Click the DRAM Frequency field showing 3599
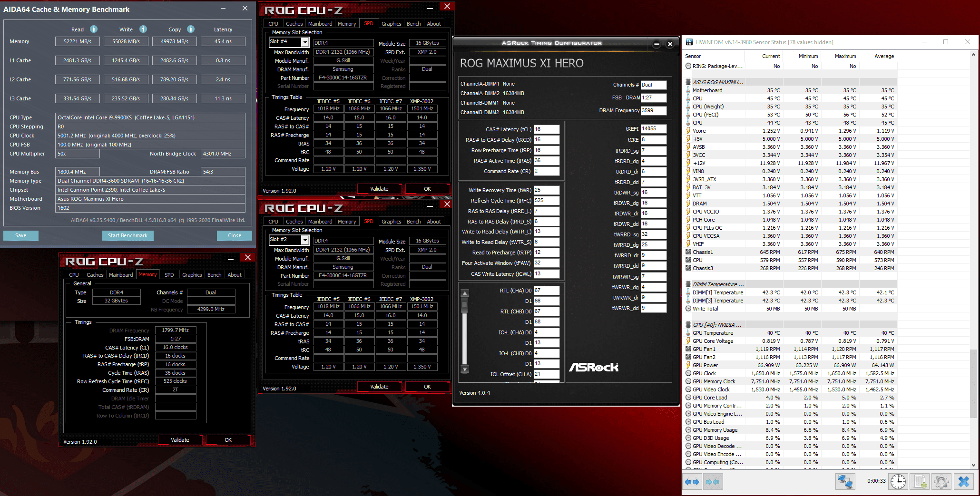 (x=653, y=110)
